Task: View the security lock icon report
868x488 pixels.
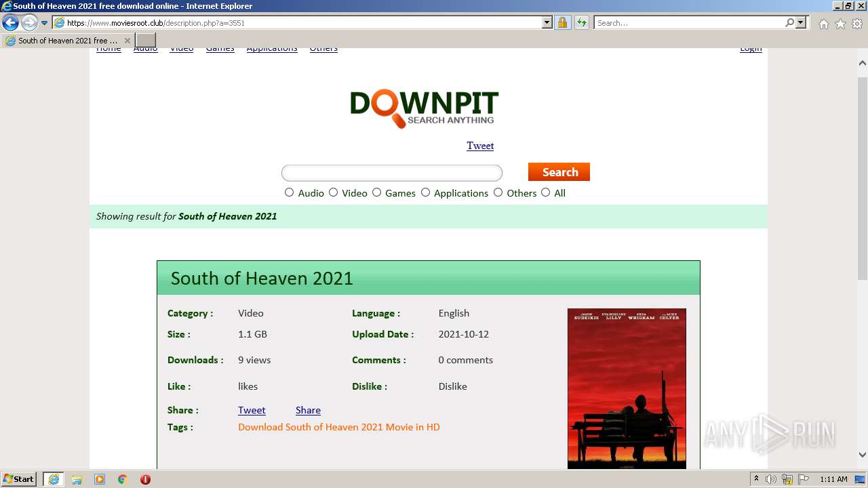Action: pyautogui.click(x=562, y=22)
